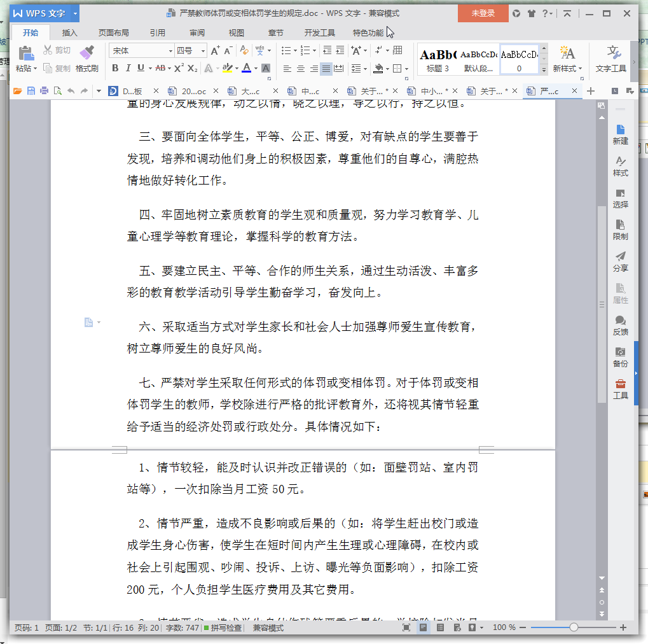Expand the bullet list dropdown arrow
This screenshot has height=644, width=648.
tap(296, 51)
